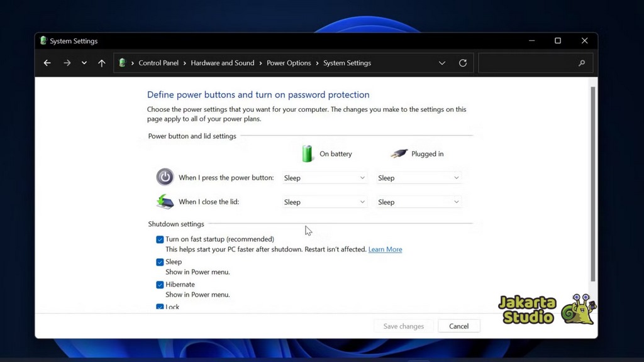Uncheck the Sleep checkbox
This screenshot has width=644, height=362.
pyautogui.click(x=160, y=262)
